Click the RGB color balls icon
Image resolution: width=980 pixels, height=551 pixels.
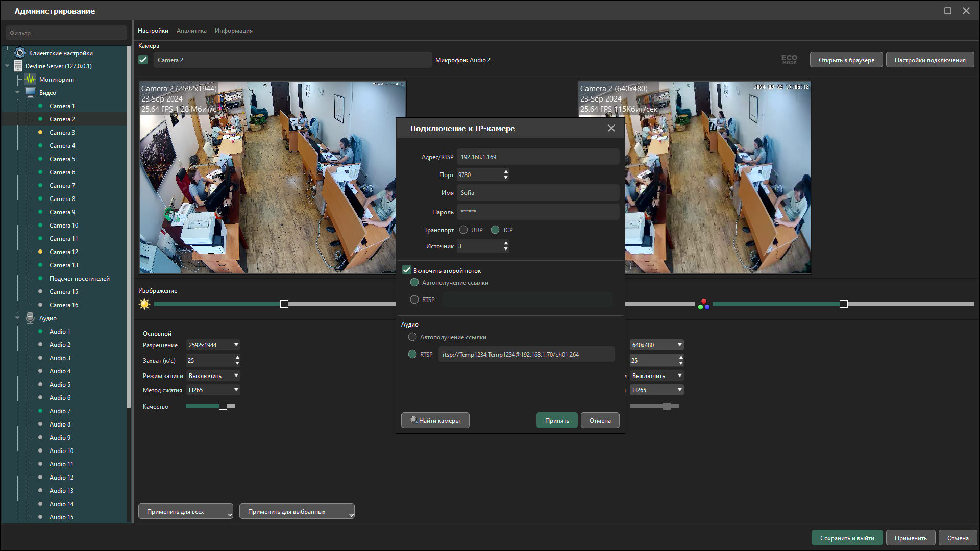[x=703, y=305]
